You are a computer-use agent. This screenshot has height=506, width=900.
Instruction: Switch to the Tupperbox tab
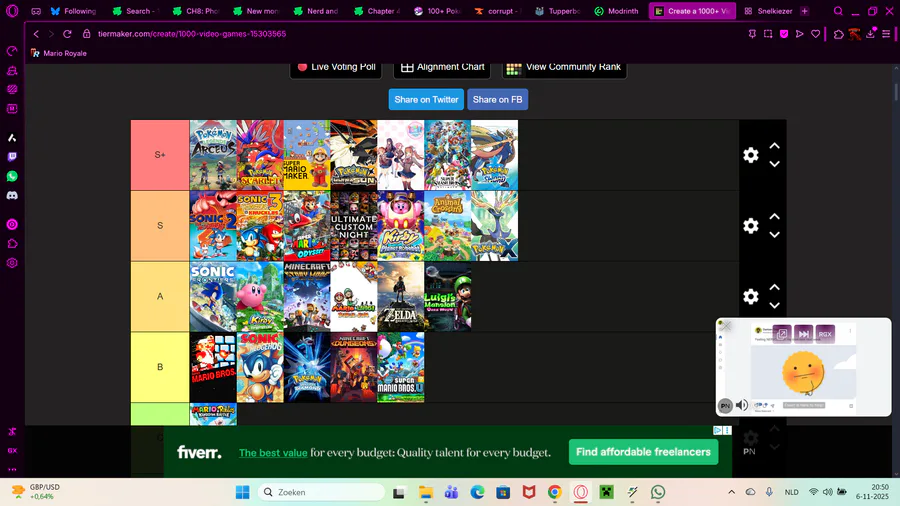(x=557, y=11)
